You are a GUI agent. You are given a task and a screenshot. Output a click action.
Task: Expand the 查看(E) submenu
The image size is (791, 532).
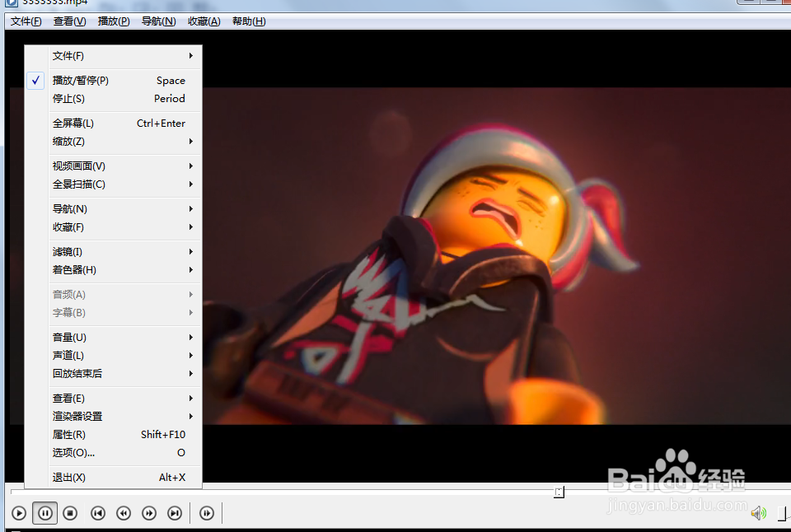[x=114, y=399]
